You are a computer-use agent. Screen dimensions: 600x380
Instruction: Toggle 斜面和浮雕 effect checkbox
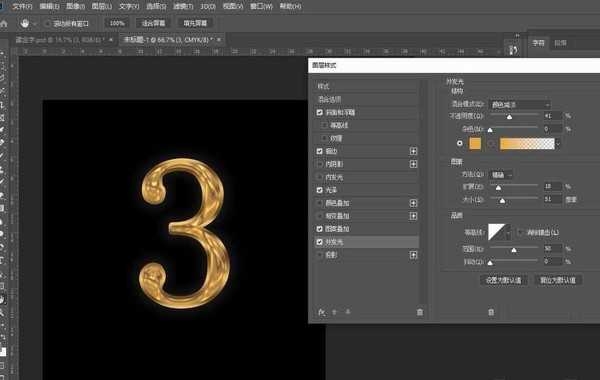(320, 113)
